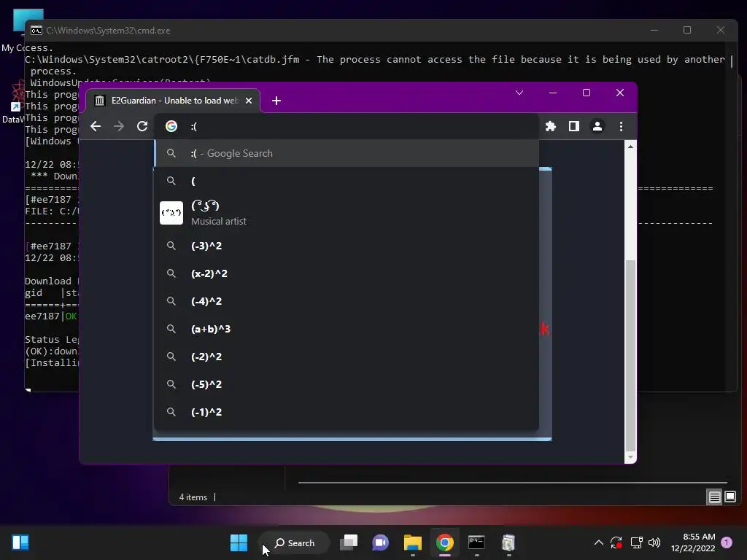Open the taskbar Search box
This screenshot has width=747, height=560.
(295, 542)
